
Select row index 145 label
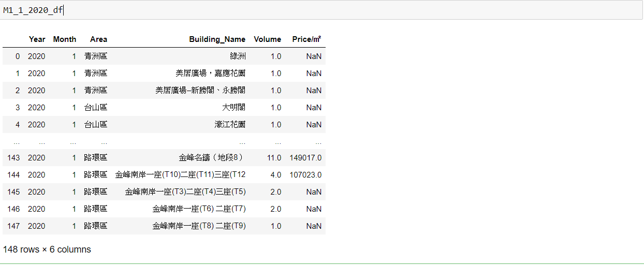14,192
